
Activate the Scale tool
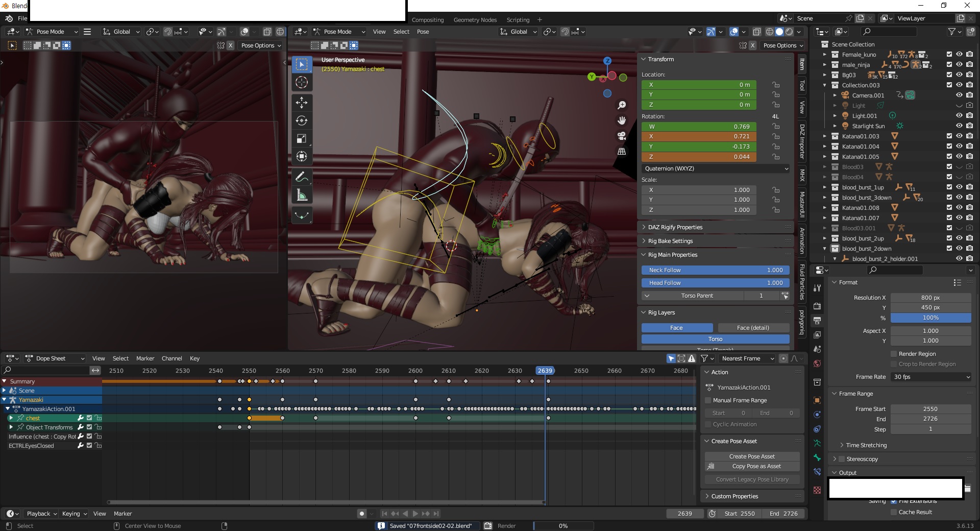click(302, 138)
